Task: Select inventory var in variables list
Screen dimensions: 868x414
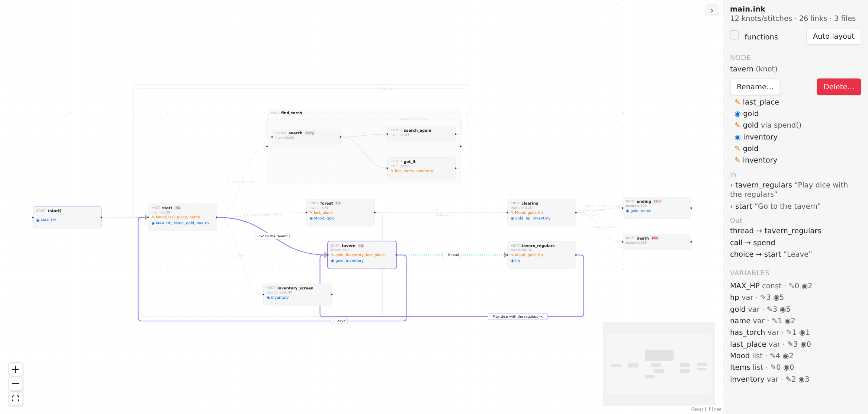Action: point(769,379)
